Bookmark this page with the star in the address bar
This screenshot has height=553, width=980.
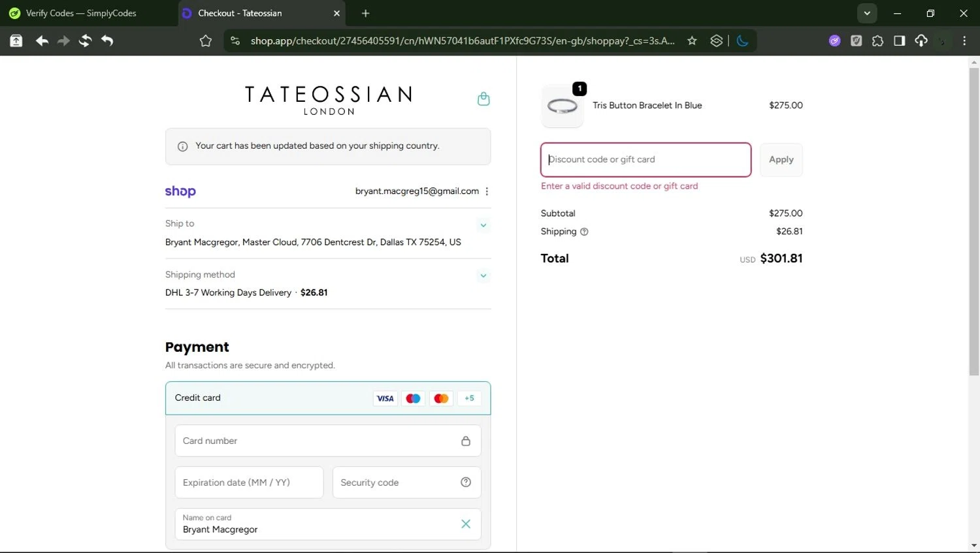coord(692,41)
